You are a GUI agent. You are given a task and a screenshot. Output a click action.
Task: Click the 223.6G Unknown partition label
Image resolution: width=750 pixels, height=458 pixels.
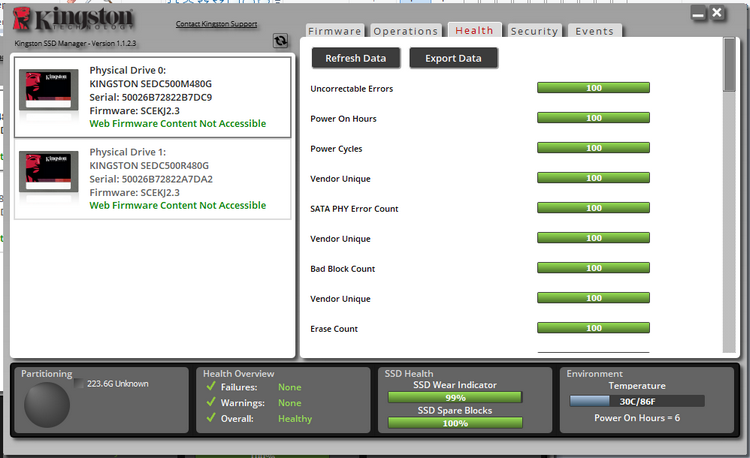tap(118, 383)
